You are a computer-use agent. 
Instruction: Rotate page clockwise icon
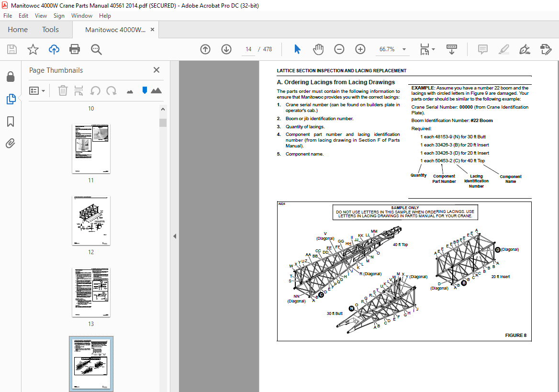[112, 90]
